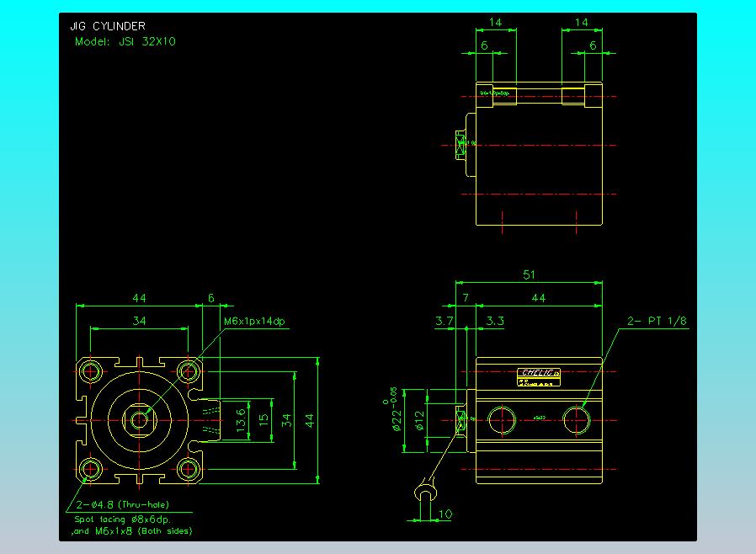The image size is (756, 554).
Task: Select the bottom-right mounting hole in the front view
Action: pyautogui.click(x=188, y=469)
